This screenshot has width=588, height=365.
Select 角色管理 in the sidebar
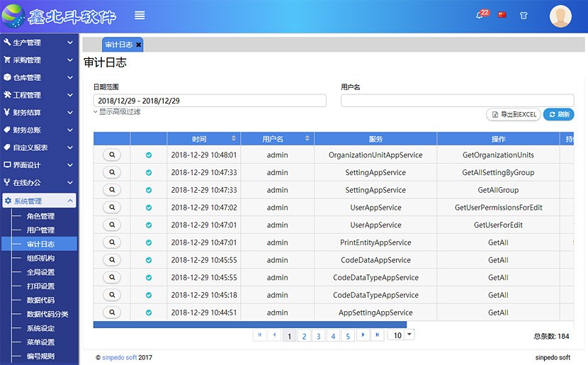click(40, 216)
